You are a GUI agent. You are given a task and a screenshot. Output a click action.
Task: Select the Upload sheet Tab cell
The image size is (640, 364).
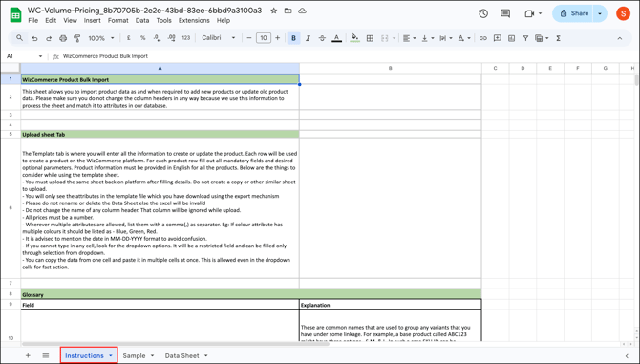(x=160, y=134)
